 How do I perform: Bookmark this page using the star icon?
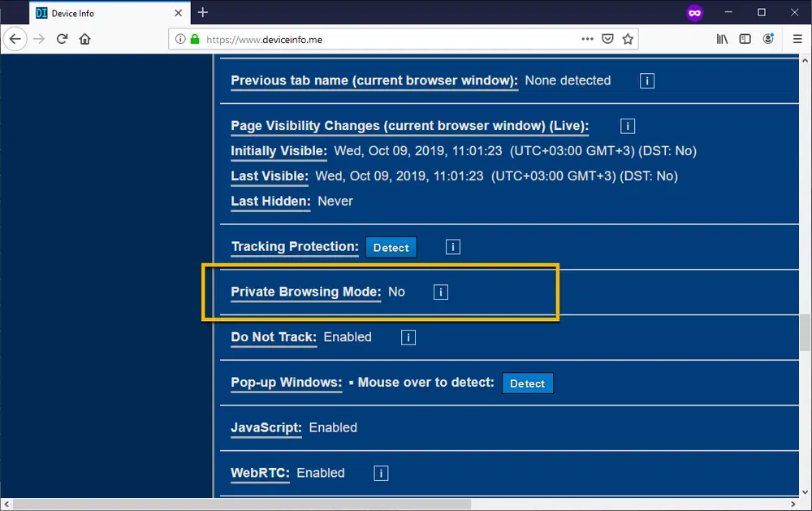(x=626, y=38)
